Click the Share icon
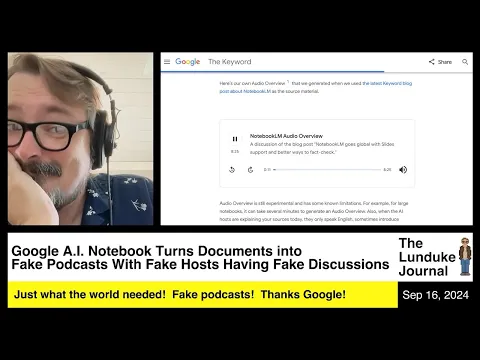Screen dimensions: 480x360 pyautogui.click(x=432, y=62)
